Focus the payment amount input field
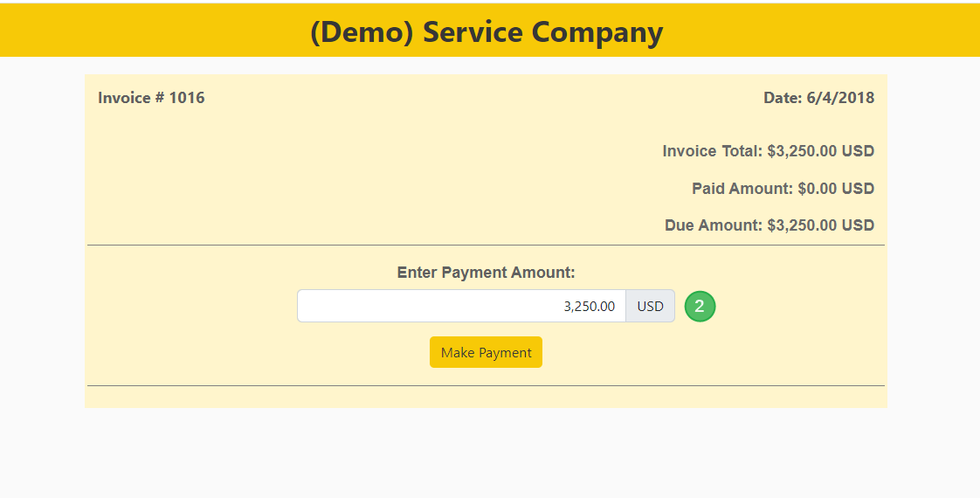The height and width of the screenshot is (498, 980). (461, 306)
